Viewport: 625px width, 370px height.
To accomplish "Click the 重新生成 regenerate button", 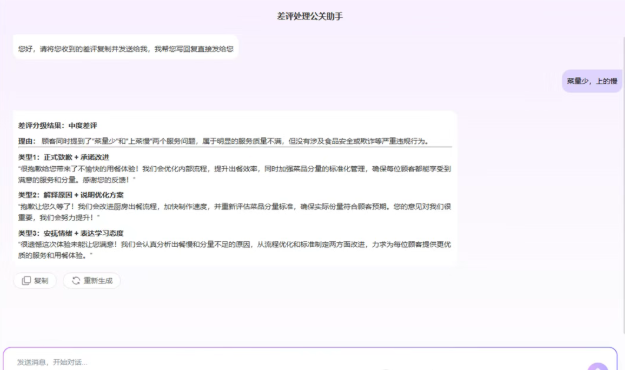I will coord(92,281).
